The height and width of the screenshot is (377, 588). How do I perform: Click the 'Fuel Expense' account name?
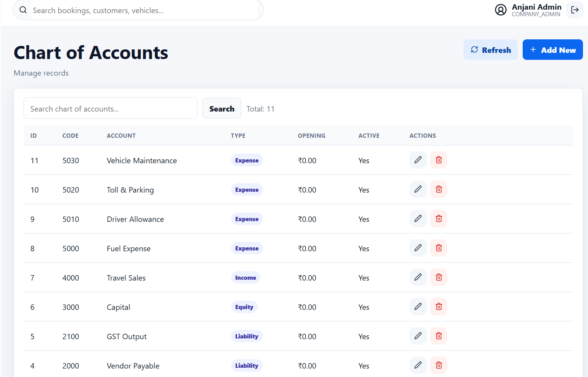[129, 249]
